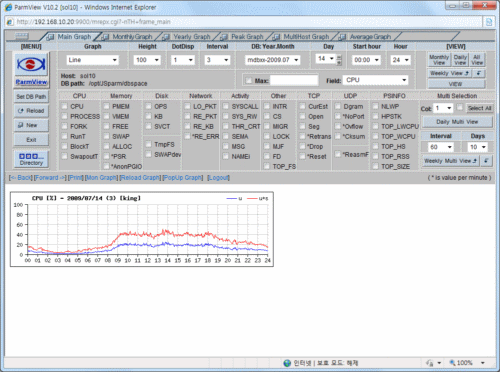Screen dimensions: 500x372
Task: Tick the LO_PKT network checkbox
Action: click(x=188, y=106)
